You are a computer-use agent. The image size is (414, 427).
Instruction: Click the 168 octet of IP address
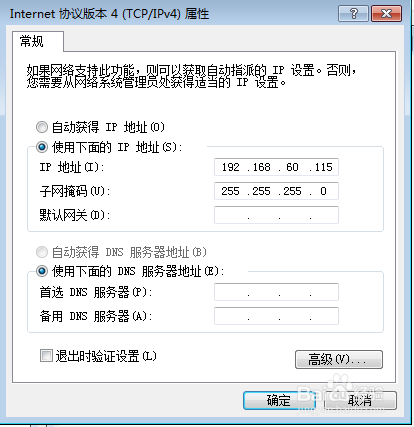coord(262,167)
